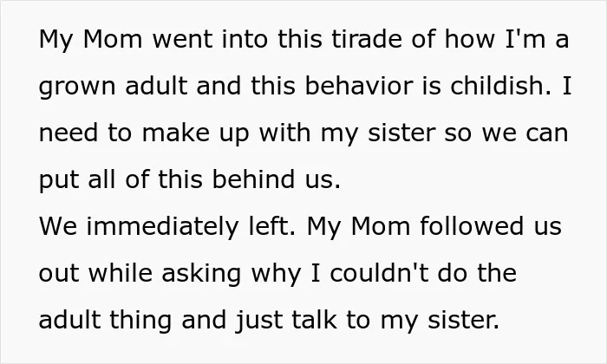This screenshot has height=364, width=607.
Task: Click the words "We immediately left."
Action: (167, 227)
